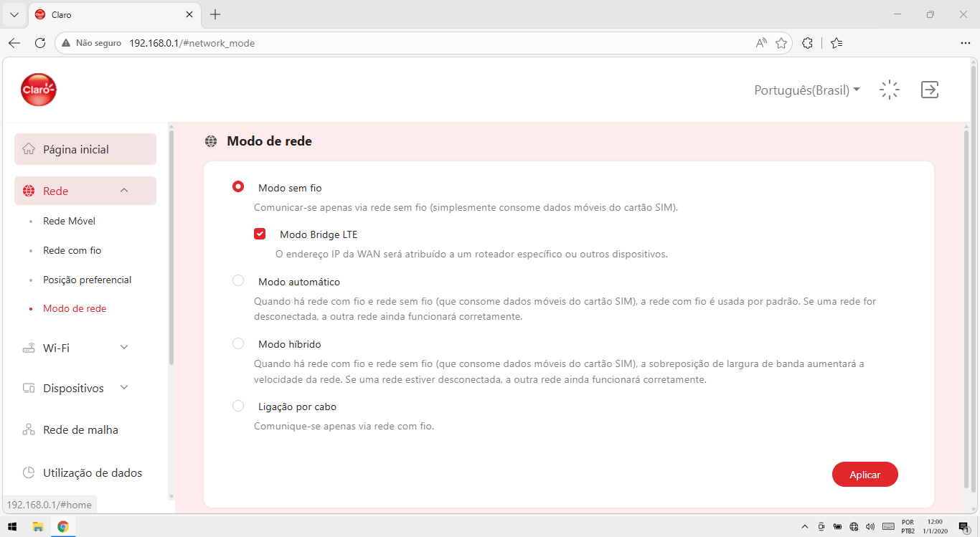This screenshot has width=980, height=537.
Task: Choose Ligação por cabo radio option
Action: click(x=238, y=406)
